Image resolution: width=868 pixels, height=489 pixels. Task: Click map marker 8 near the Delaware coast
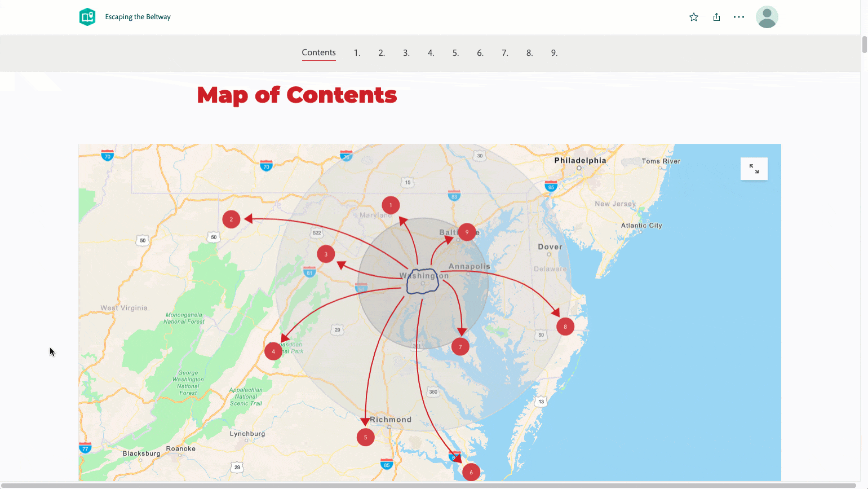(x=565, y=326)
